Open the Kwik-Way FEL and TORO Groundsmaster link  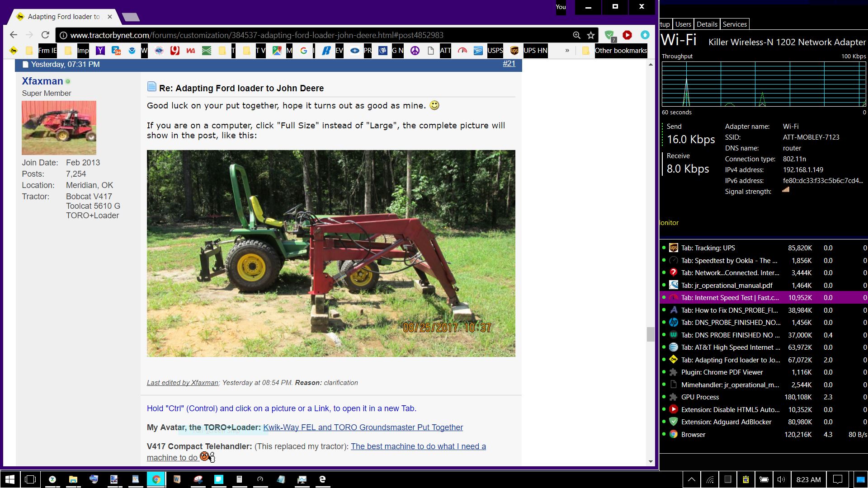coord(363,427)
